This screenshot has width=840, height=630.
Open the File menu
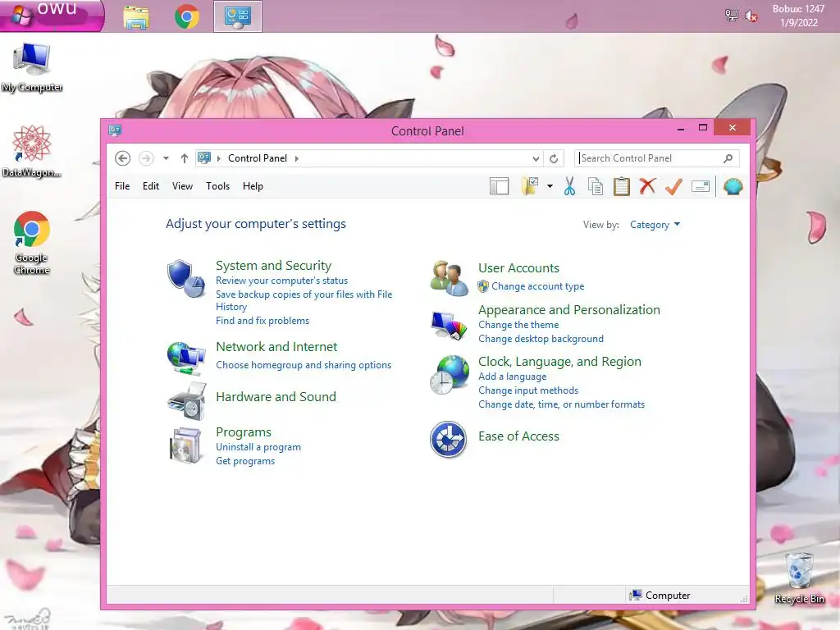[x=122, y=186]
